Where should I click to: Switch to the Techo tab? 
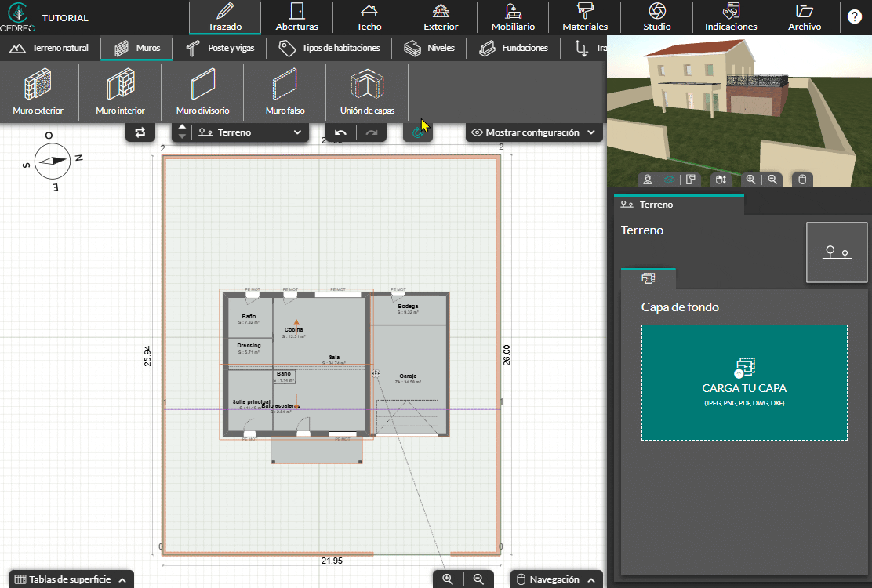point(369,17)
